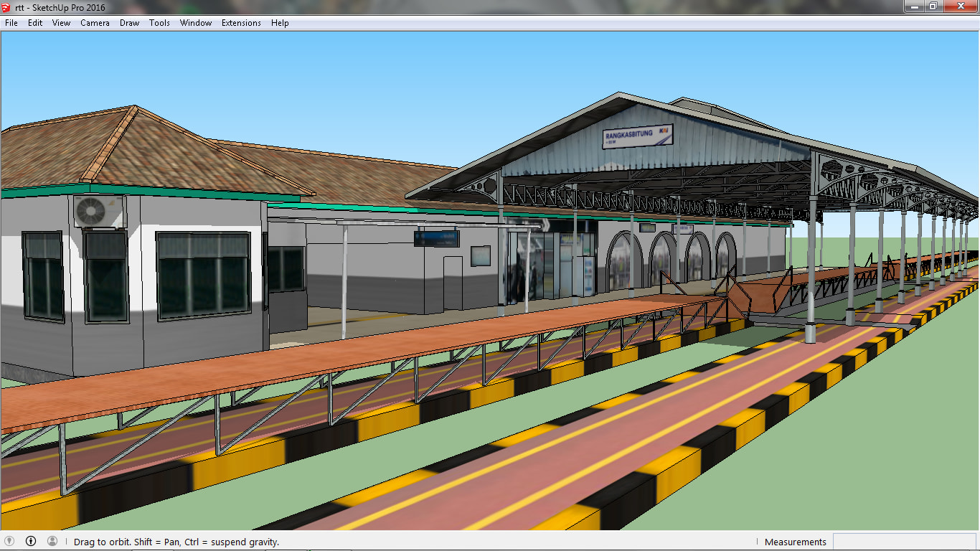Click the SketchUp logo in title bar

[x=7, y=7]
